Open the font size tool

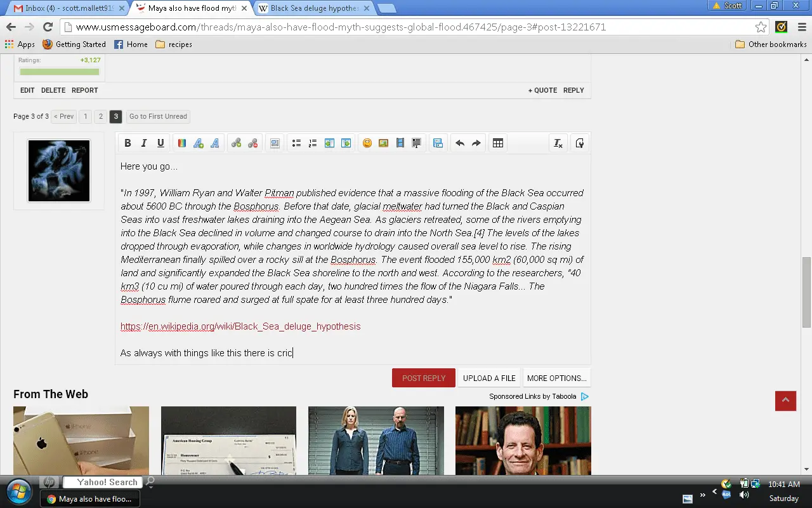(x=199, y=144)
